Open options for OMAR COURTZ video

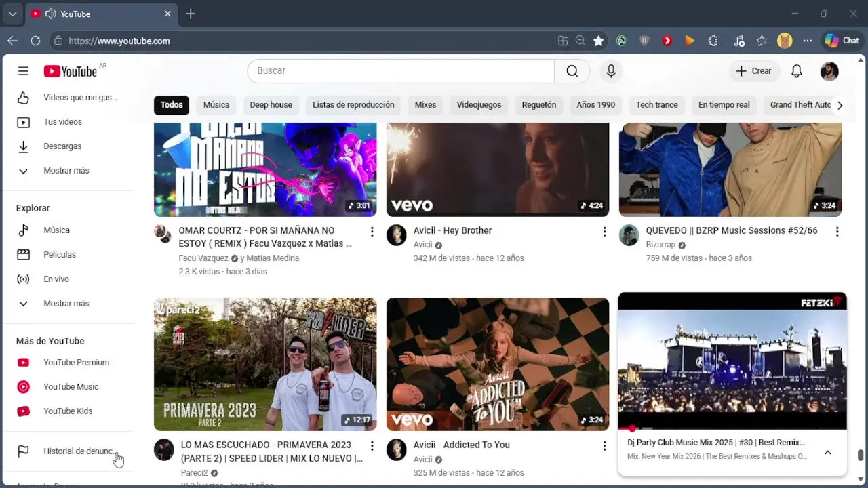pyautogui.click(x=372, y=232)
